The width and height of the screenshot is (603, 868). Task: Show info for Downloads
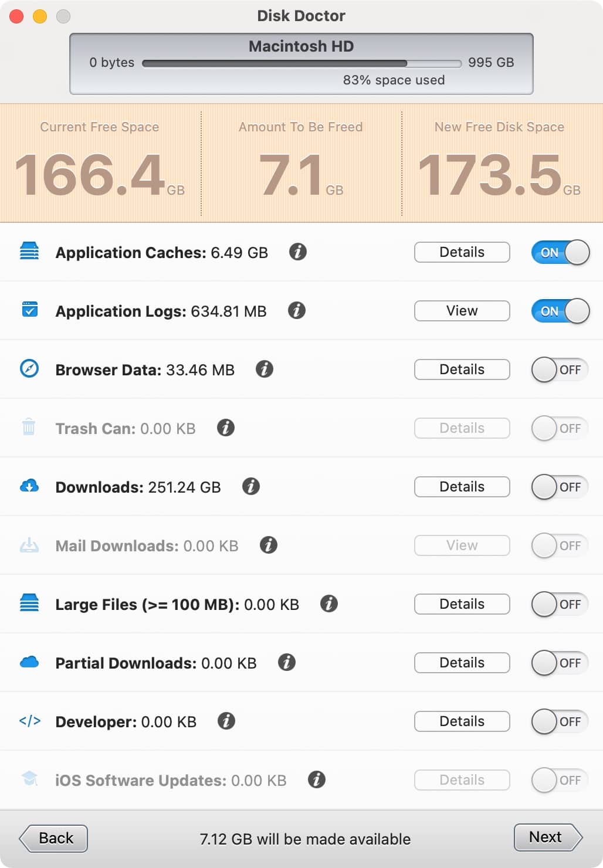251,486
